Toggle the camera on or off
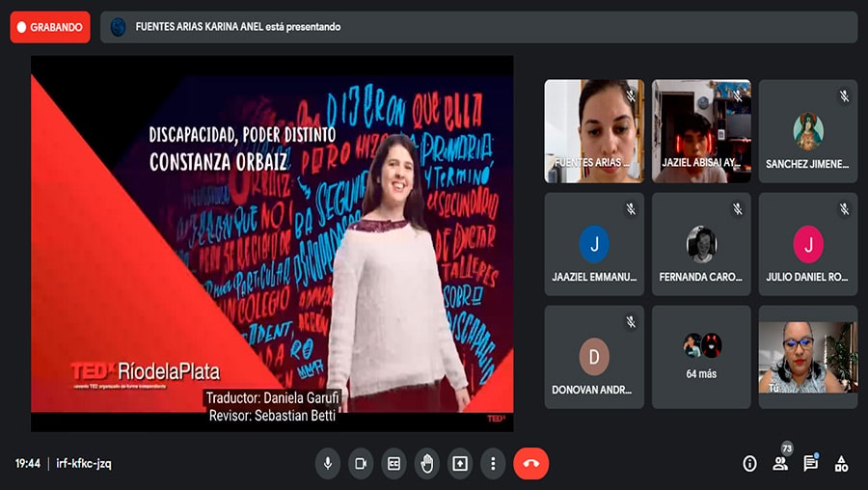Viewport: 868px width, 490px height. click(361, 463)
